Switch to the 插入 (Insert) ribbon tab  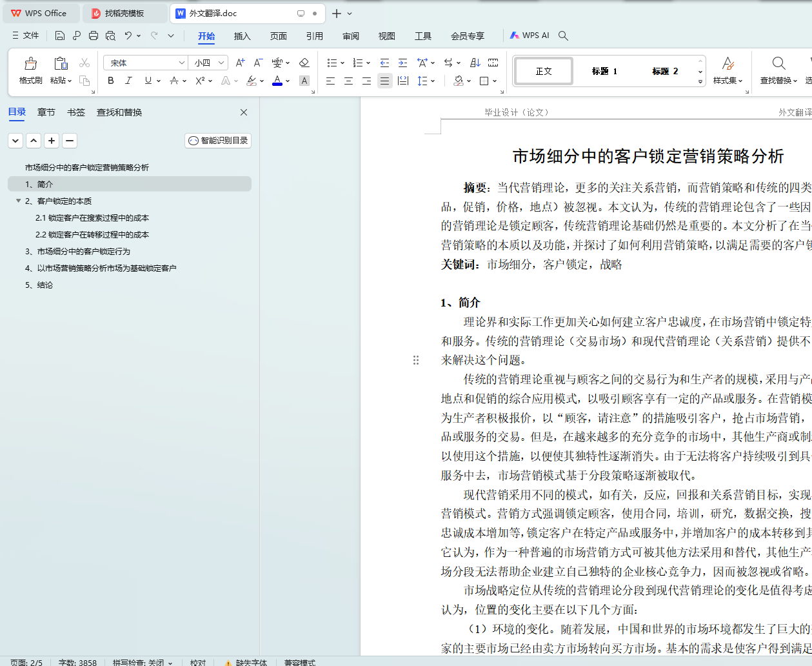pos(242,36)
